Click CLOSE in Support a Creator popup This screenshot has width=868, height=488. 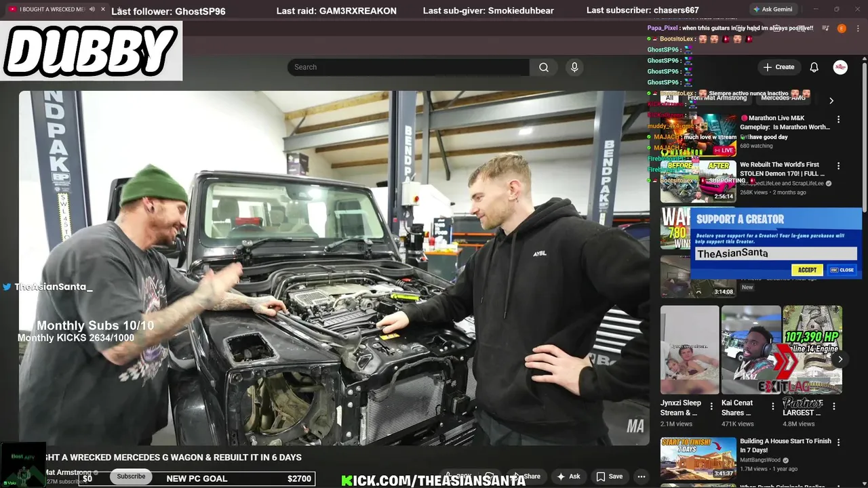(842, 270)
